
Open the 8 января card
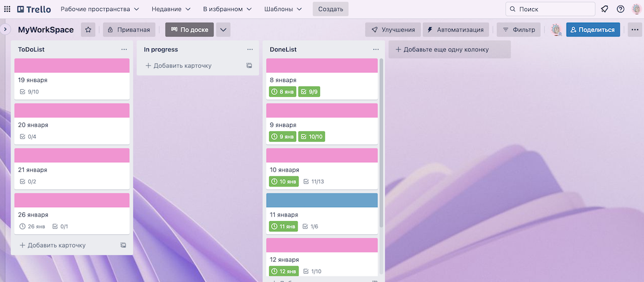[x=322, y=79]
